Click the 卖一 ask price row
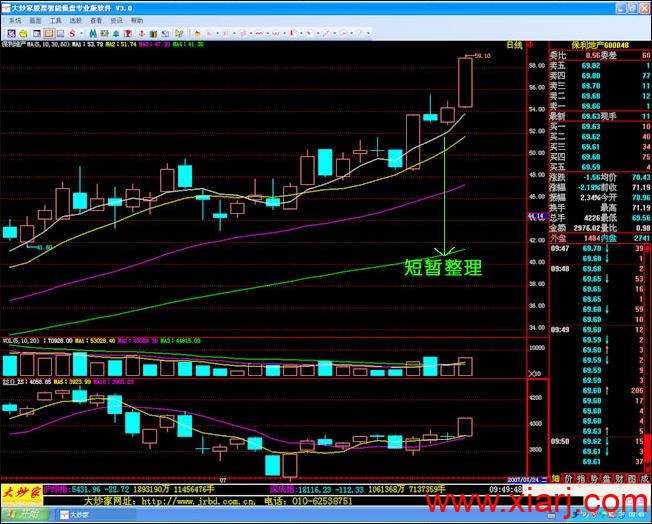This screenshot has height=524, width=652. click(x=600, y=106)
